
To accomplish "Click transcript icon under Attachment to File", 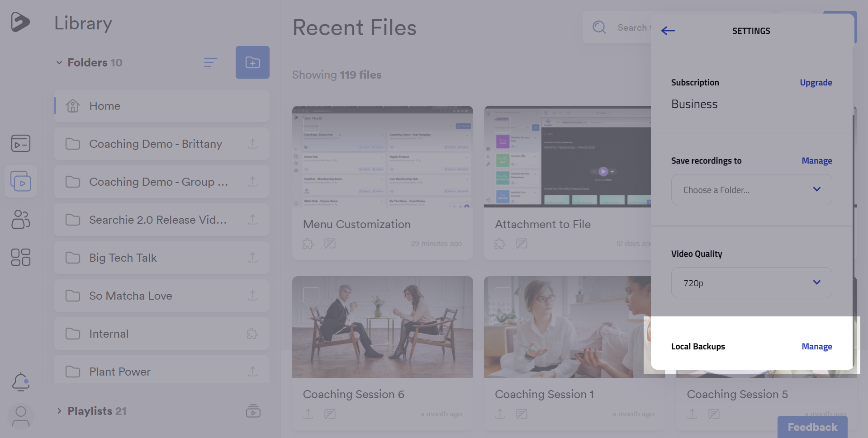I will pyautogui.click(x=522, y=244).
